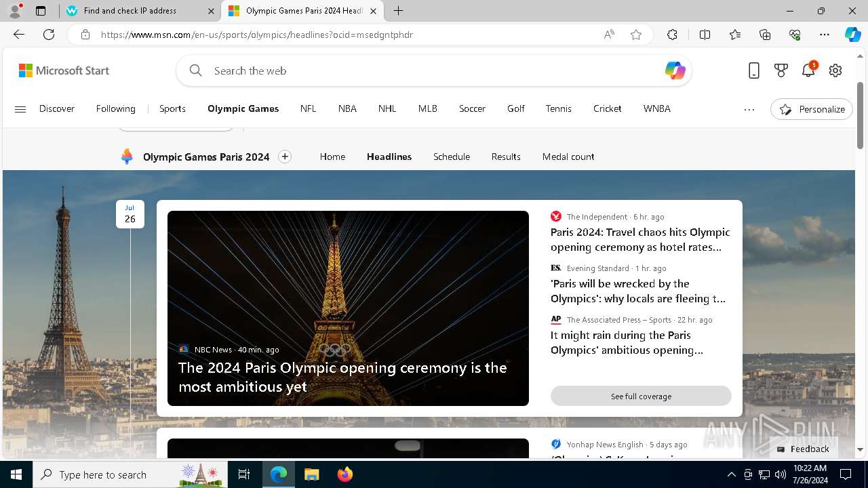Open the MSN page settings gear

(835, 70)
